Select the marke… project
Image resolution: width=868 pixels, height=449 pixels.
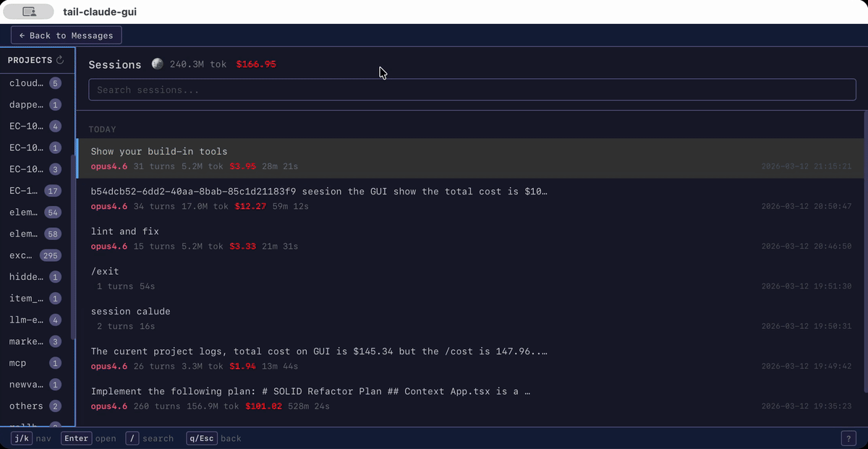pyautogui.click(x=36, y=341)
